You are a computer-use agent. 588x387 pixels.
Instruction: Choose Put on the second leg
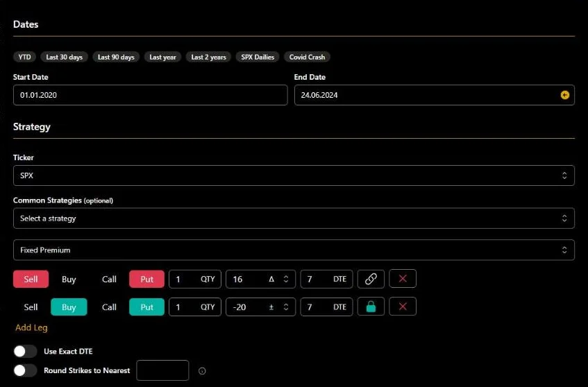[146, 307]
